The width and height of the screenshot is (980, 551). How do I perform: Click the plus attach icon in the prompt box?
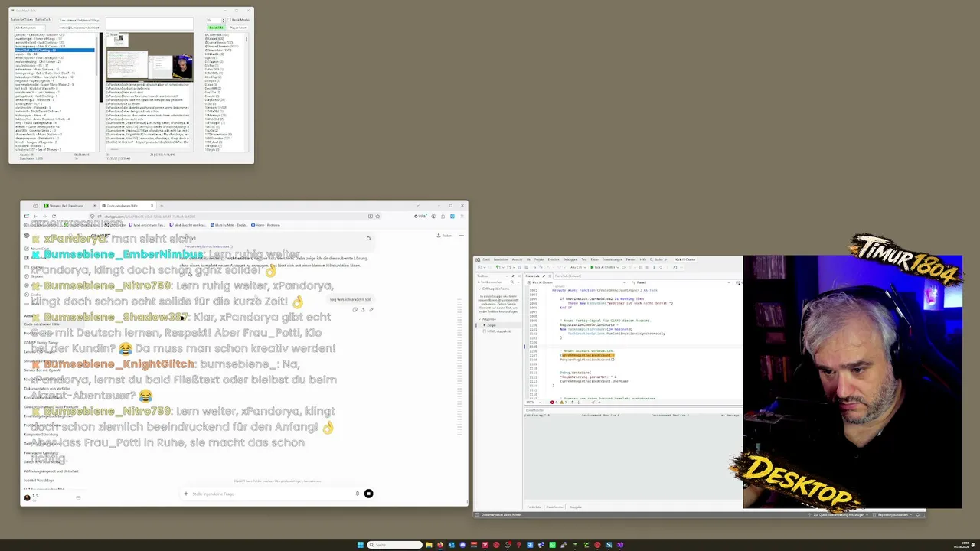185,494
